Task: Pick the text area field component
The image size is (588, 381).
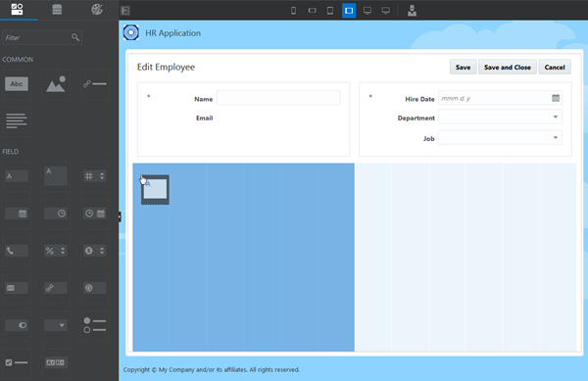Action: coord(56,176)
